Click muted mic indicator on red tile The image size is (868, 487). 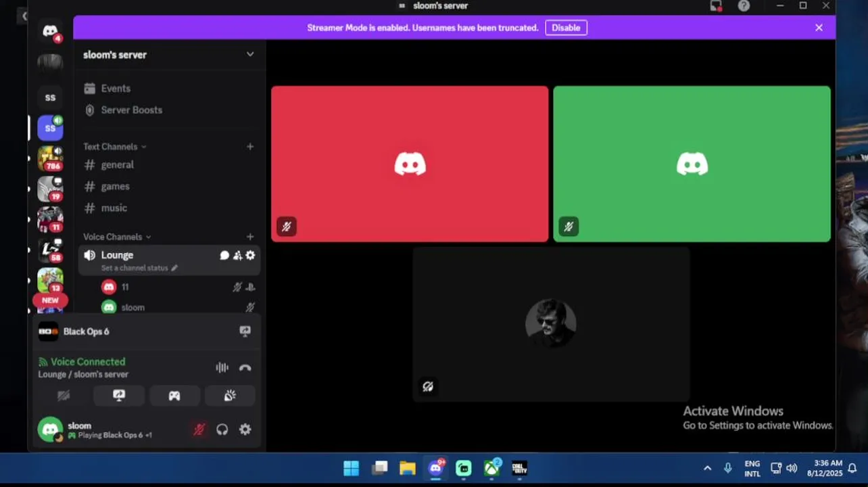click(x=286, y=227)
